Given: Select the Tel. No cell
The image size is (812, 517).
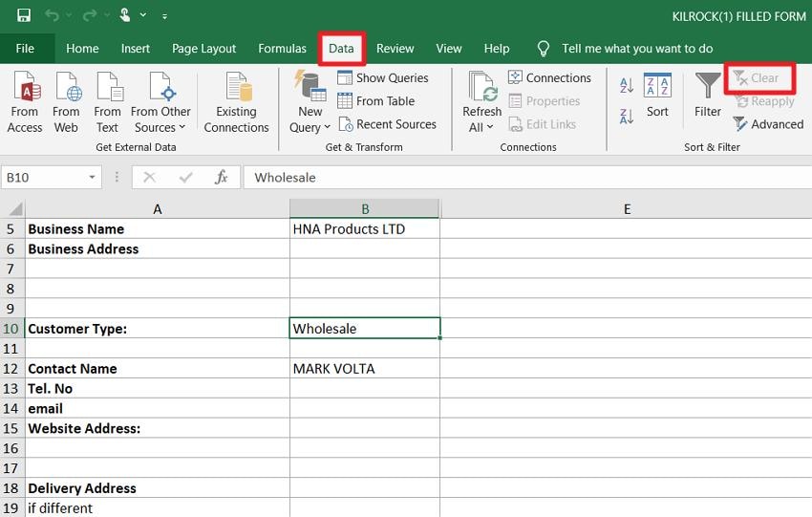Looking at the screenshot, I should 158,389.
